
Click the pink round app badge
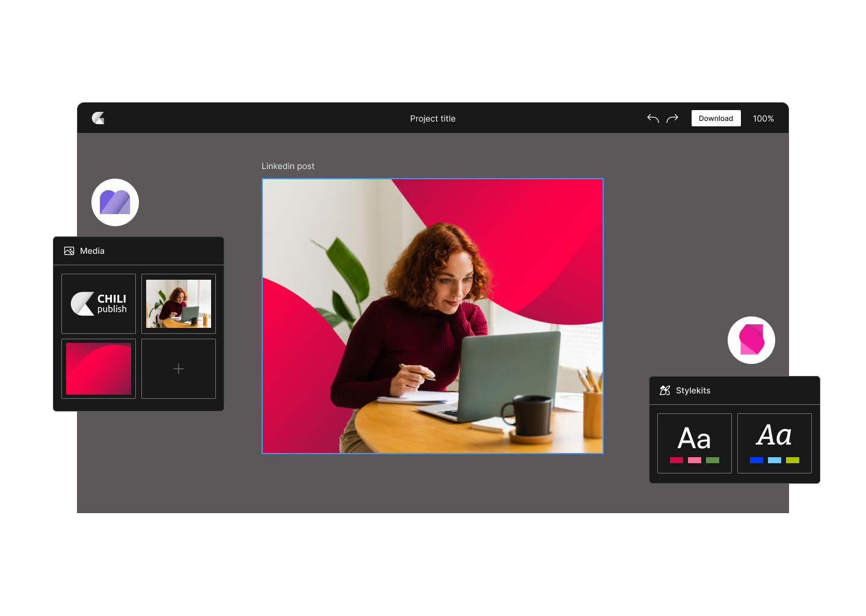pyautogui.click(x=751, y=340)
